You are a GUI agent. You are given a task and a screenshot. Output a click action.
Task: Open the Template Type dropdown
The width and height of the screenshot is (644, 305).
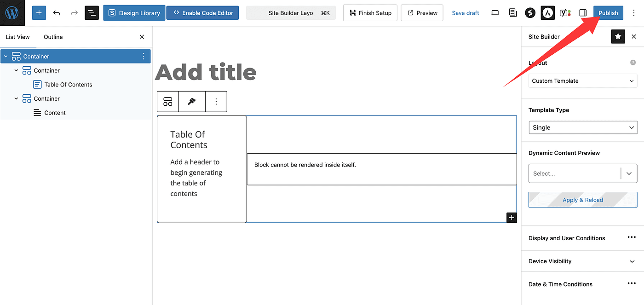tap(582, 127)
